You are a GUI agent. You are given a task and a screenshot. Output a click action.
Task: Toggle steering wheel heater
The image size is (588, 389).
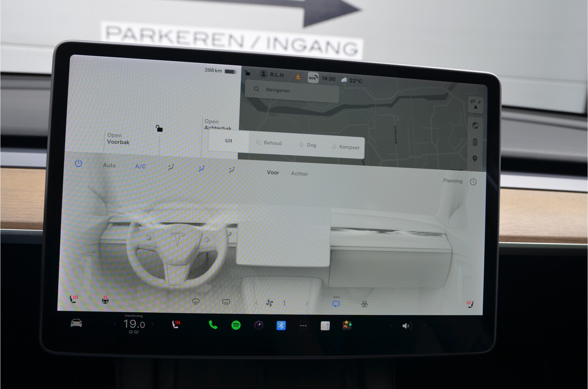105,300
